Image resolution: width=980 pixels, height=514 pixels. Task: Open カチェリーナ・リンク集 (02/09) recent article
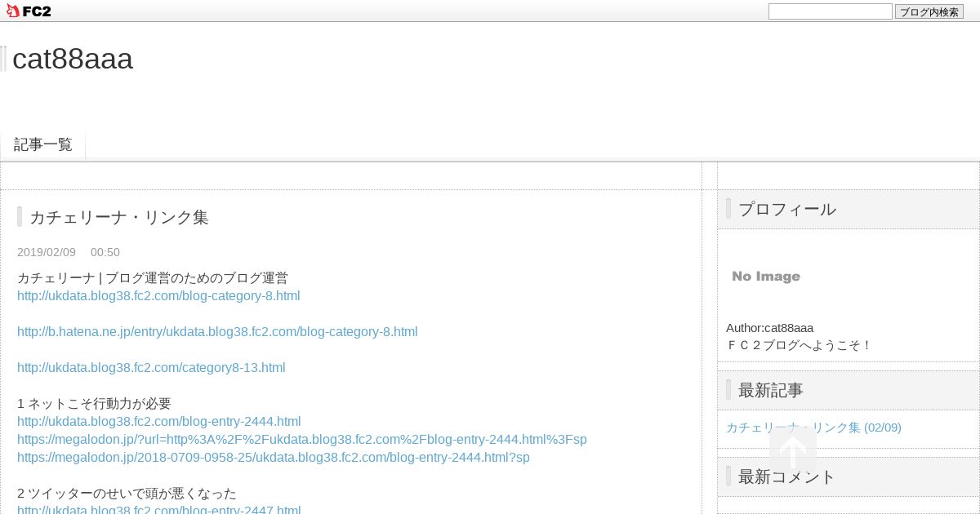(x=813, y=427)
